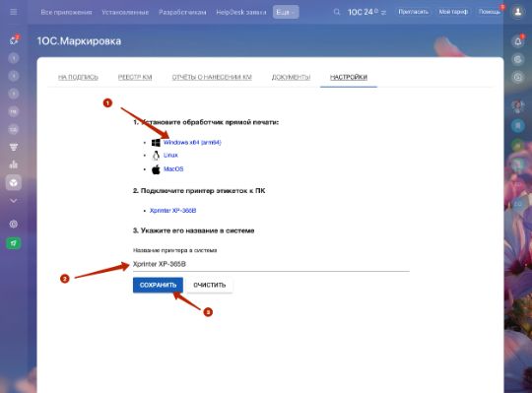Image resolution: width=532 pixels, height=393 pixels.
Task: Click the "Пригласить" button in header
Action: tap(413, 12)
